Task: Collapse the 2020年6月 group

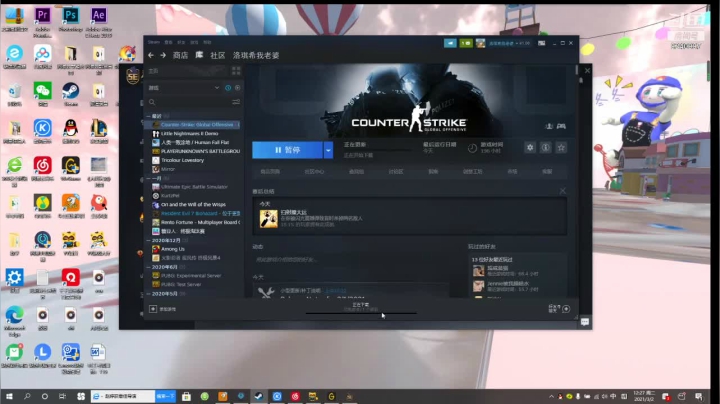Action: [x=148, y=267]
